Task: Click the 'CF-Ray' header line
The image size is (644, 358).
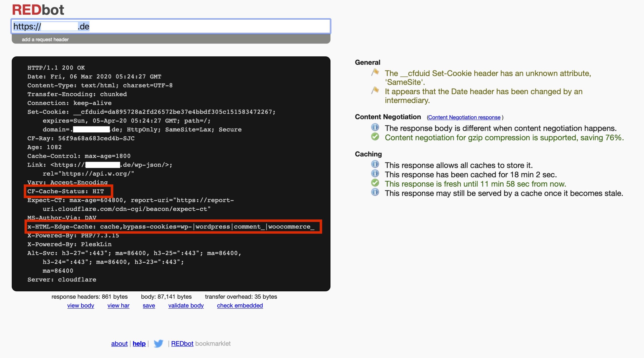Action: click(x=81, y=138)
